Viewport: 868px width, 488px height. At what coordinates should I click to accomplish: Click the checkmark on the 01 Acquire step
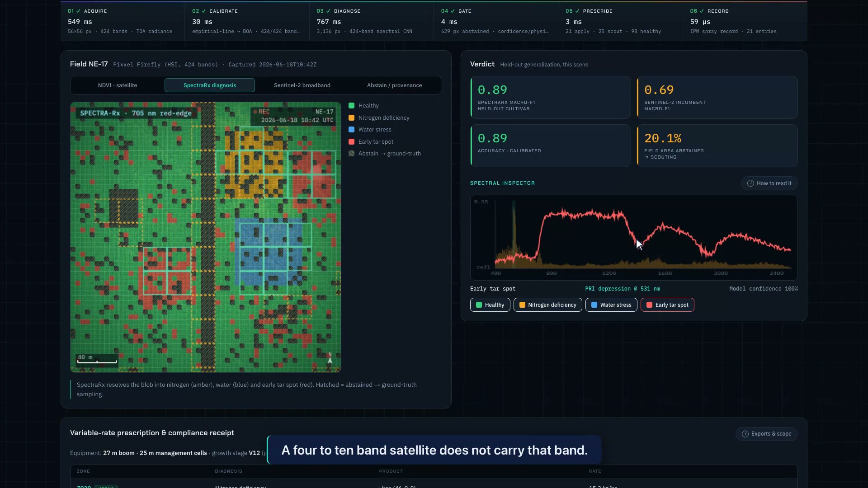(x=78, y=11)
